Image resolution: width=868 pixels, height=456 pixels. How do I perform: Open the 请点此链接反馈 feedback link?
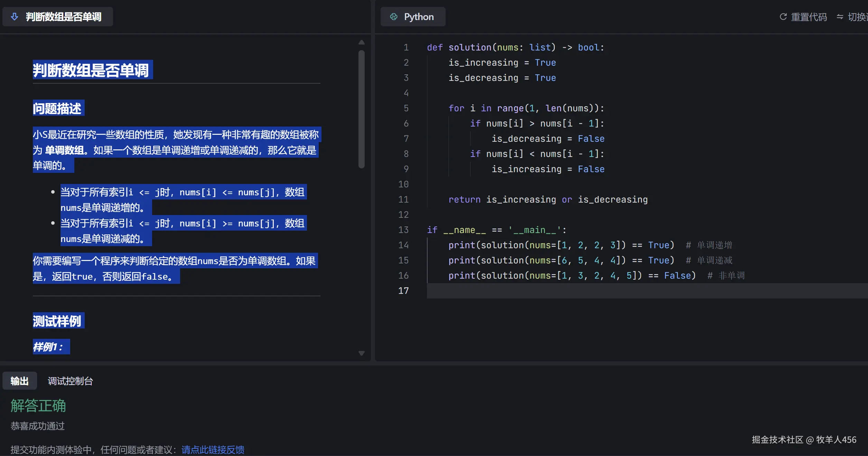213,449
